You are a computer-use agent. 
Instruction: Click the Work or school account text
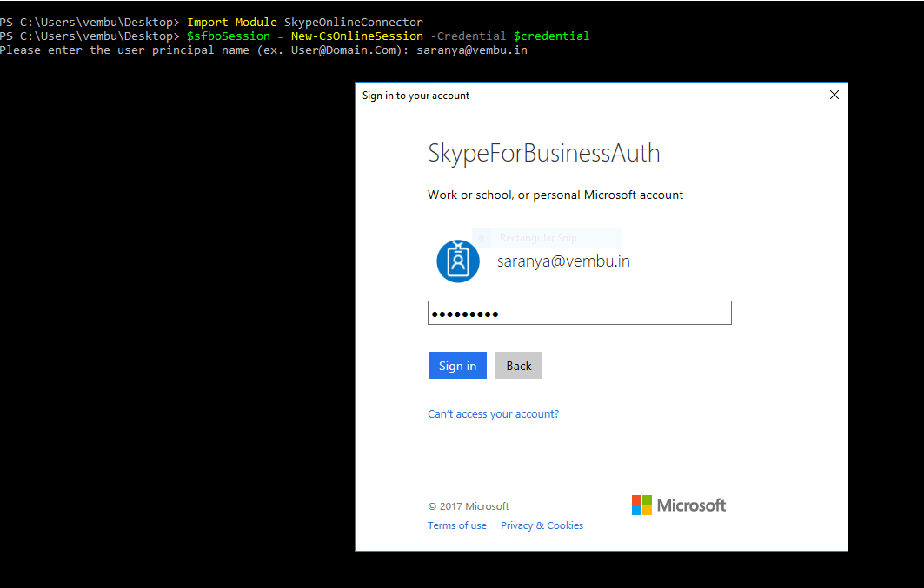(x=555, y=195)
